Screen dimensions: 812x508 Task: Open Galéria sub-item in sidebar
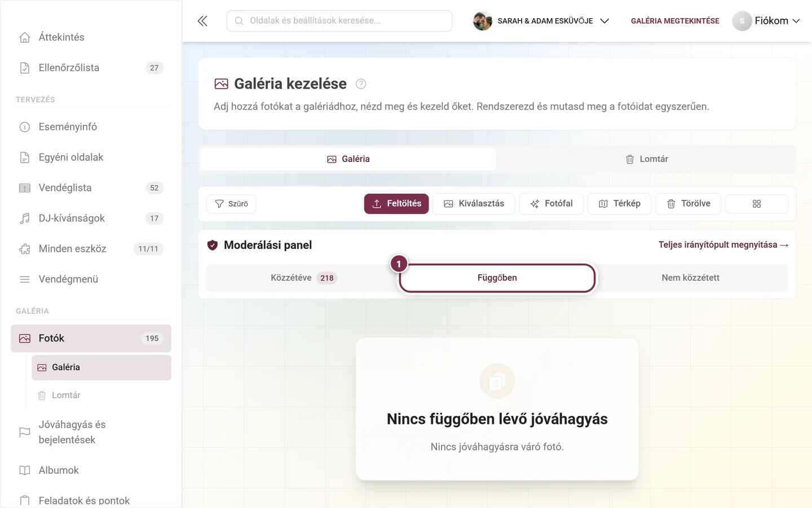pos(101,367)
